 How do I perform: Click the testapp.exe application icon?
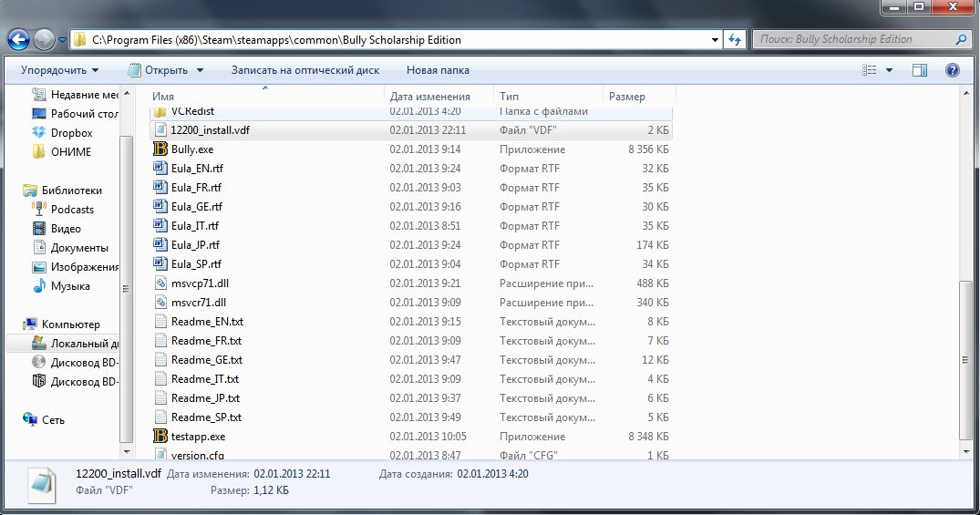(160, 437)
